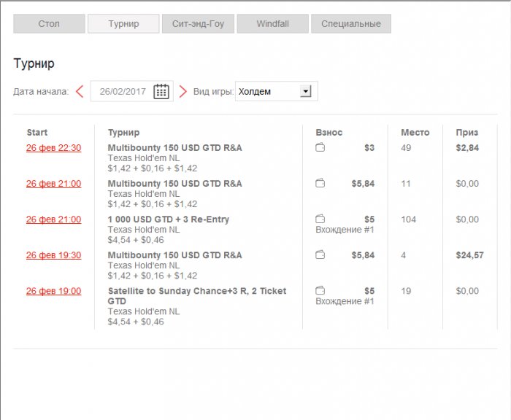Go to previous date with left arrow
The height and width of the screenshot is (420, 511).
(80, 91)
